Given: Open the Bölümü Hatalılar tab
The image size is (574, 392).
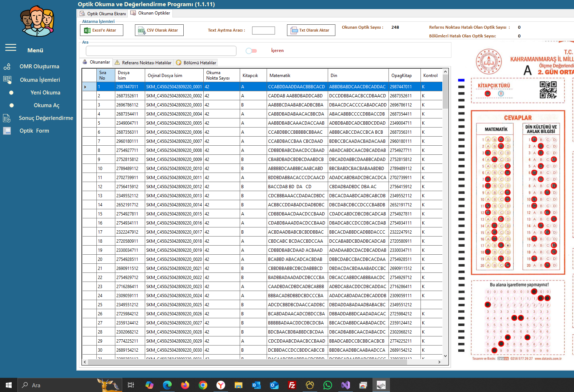Looking at the screenshot, I should [x=196, y=62].
